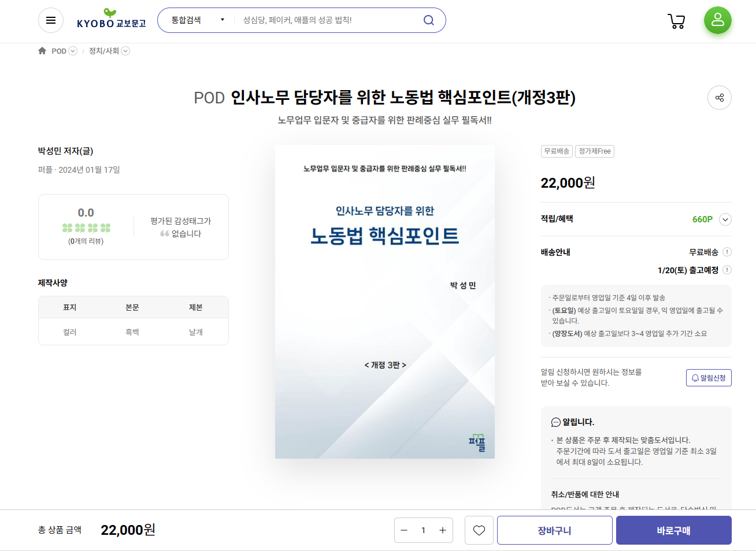Image resolution: width=756 pixels, height=551 pixels.
Task: Show info tooltip next to 무료배송
Action: point(727,252)
